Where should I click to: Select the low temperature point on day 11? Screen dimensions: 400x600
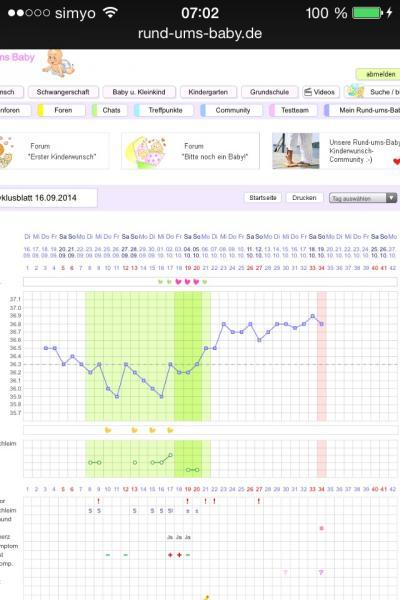(117, 397)
